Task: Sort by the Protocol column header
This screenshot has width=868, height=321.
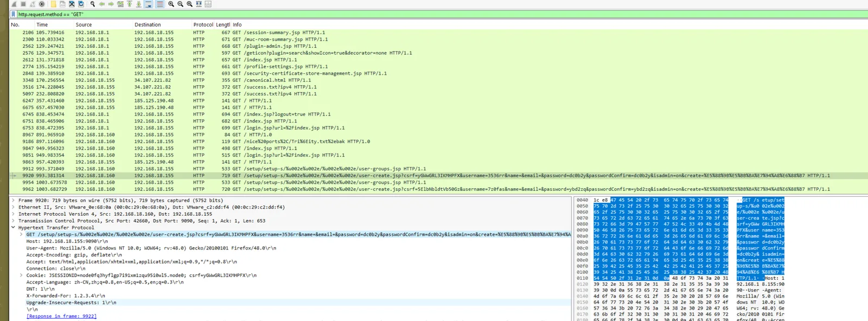Action: 203,24
